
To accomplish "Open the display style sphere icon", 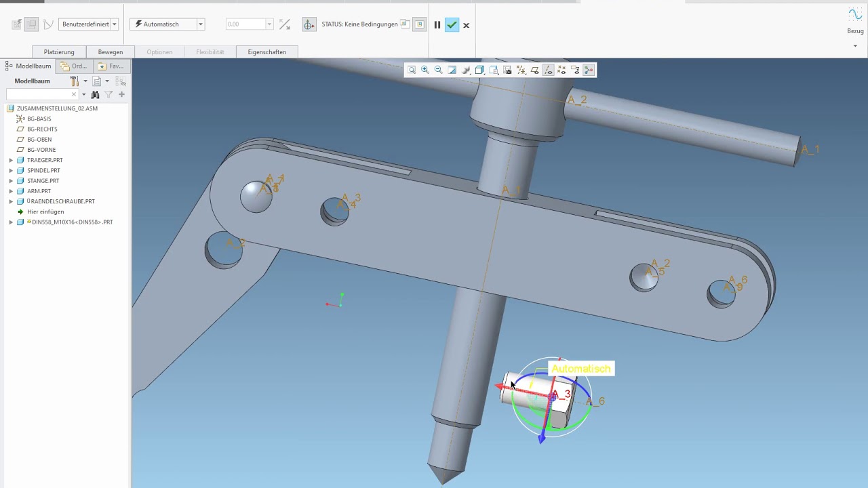I will click(466, 70).
